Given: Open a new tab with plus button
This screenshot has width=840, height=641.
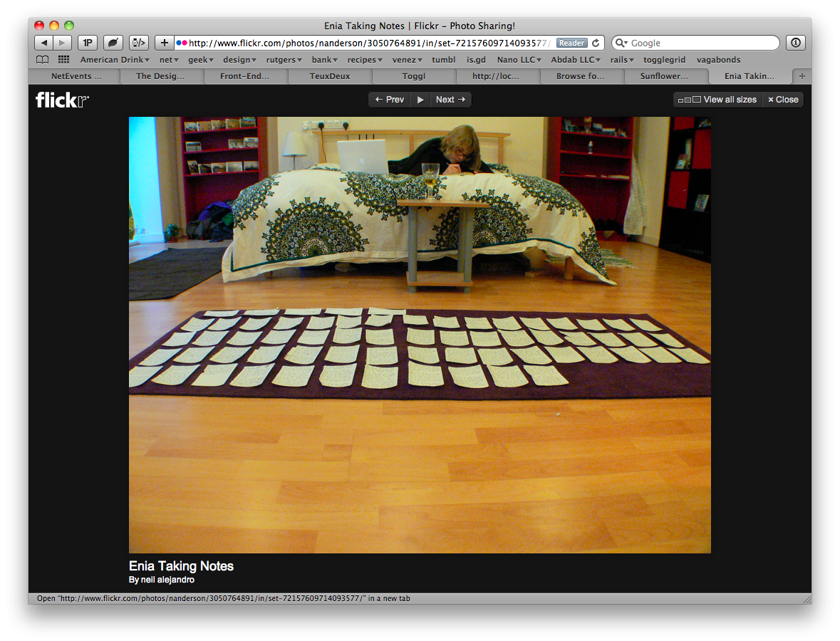Looking at the screenshot, I should point(802,76).
